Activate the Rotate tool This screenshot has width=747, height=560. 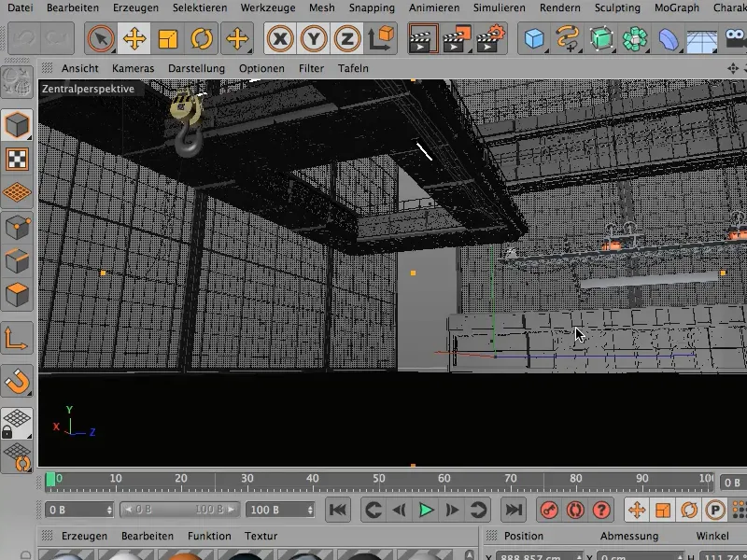(x=202, y=38)
